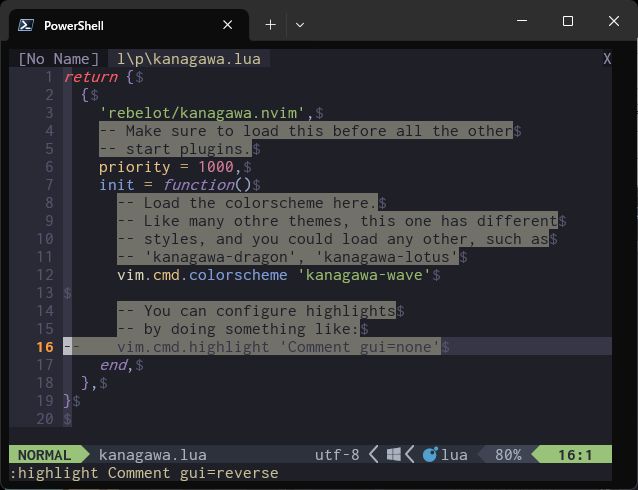Maximize the PowerShell window
The image size is (638, 490).
click(x=568, y=21)
